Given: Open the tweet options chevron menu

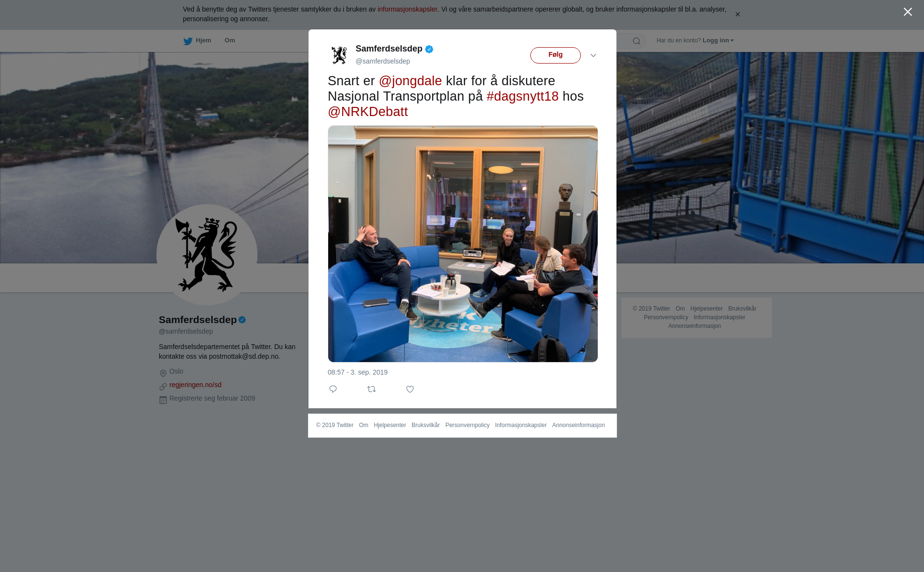Looking at the screenshot, I should click(x=593, y=55).
